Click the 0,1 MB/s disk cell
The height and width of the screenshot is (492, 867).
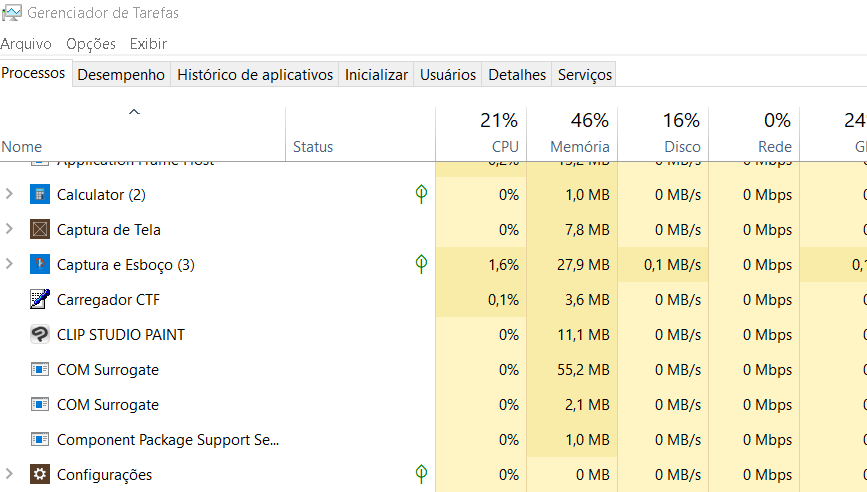tap(663, 265)
